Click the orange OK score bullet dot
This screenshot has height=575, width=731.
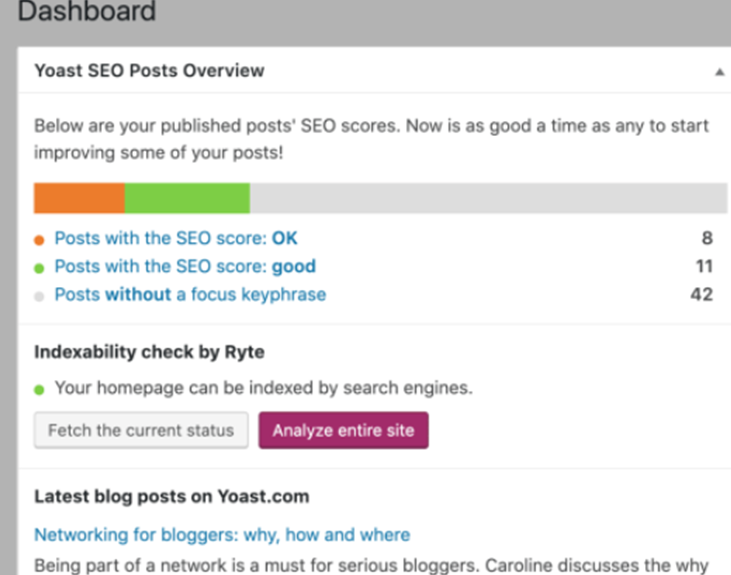click(39, 240)
